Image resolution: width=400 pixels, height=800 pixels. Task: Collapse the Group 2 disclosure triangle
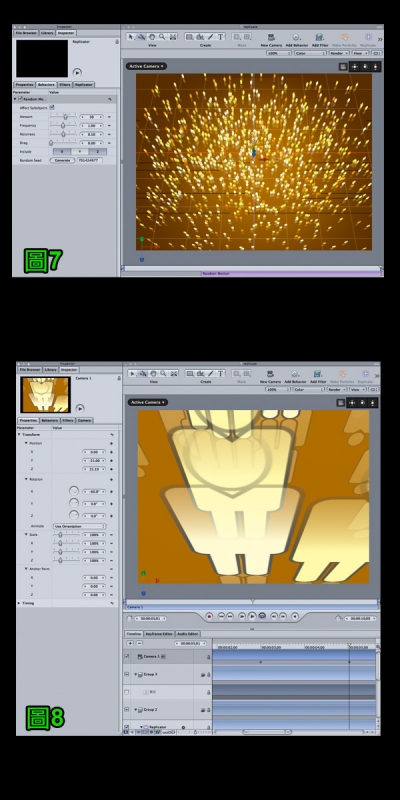pos(136,710)
